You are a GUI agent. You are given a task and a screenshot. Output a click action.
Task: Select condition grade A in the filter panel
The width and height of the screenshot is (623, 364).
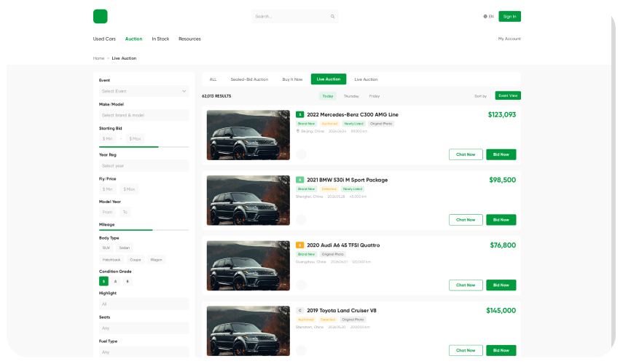[116, 282]
